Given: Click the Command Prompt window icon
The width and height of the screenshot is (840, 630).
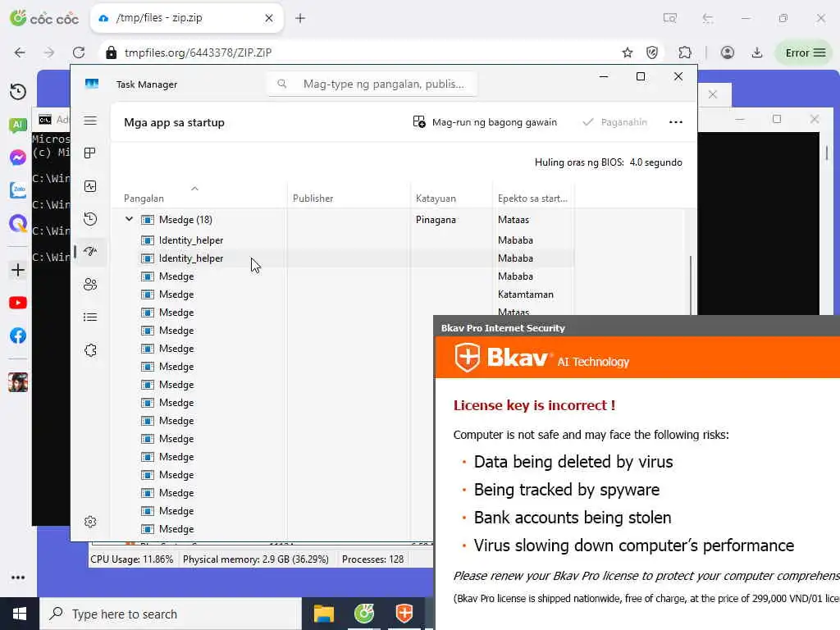Looking at the screenshot, I should point(45,120).
